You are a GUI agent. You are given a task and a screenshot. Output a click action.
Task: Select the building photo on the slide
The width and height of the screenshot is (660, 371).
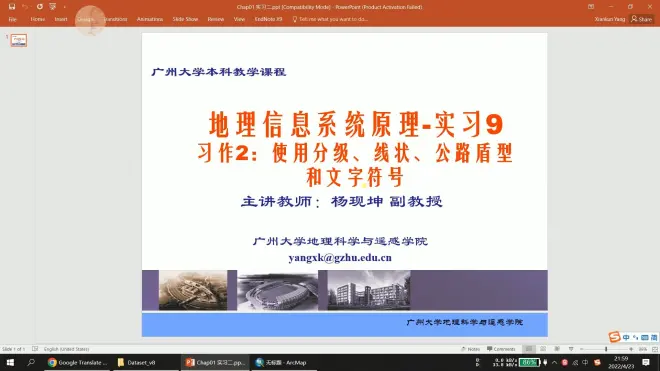pos(369,291)
